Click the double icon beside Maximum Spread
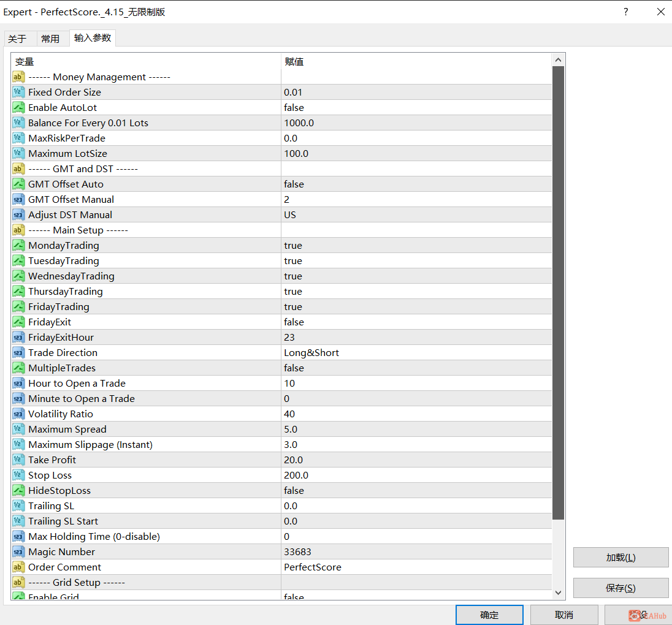 pos(18,430)
